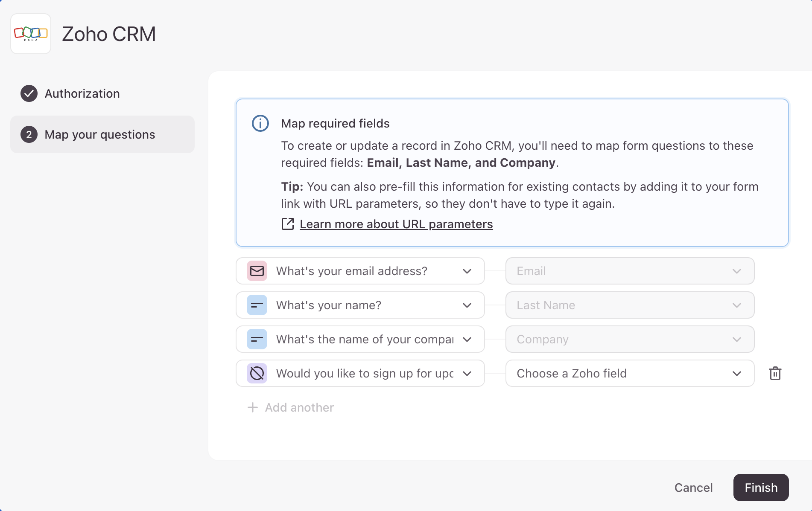This screenshot has height=511, width=812.
Task: Open the Last Name Zoho field dropdown
Action: 630,305
